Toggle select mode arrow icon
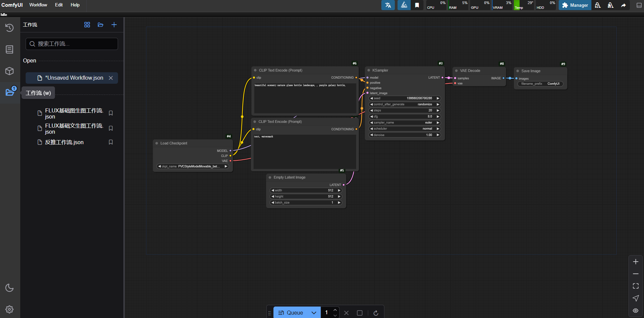Screen dimensions: 644x318 [x=636, y=298]
